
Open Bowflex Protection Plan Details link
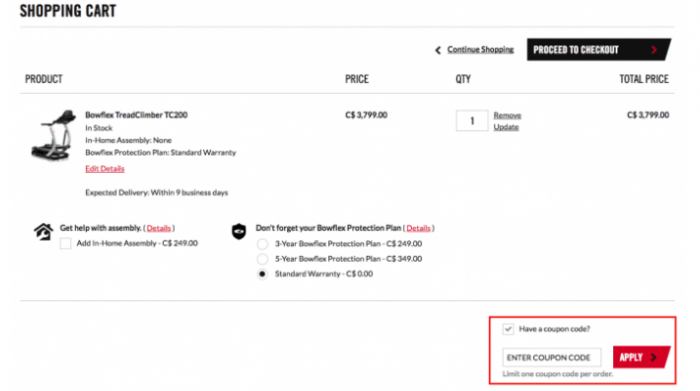pos(418,228)
